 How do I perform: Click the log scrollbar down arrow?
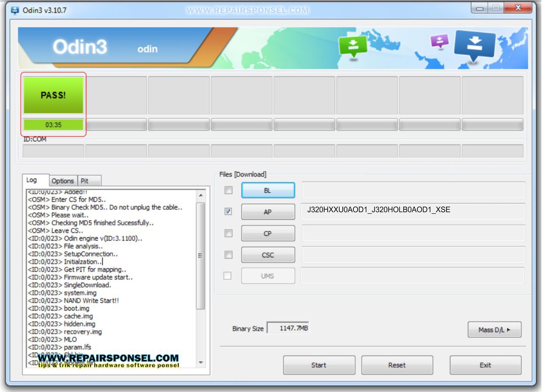(x=201, y=363)
